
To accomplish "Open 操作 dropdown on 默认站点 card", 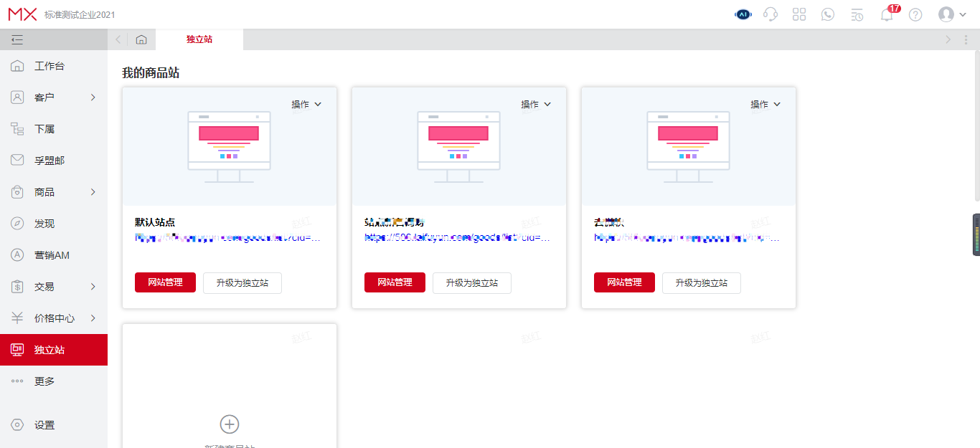I will click(x=306, y=104).
